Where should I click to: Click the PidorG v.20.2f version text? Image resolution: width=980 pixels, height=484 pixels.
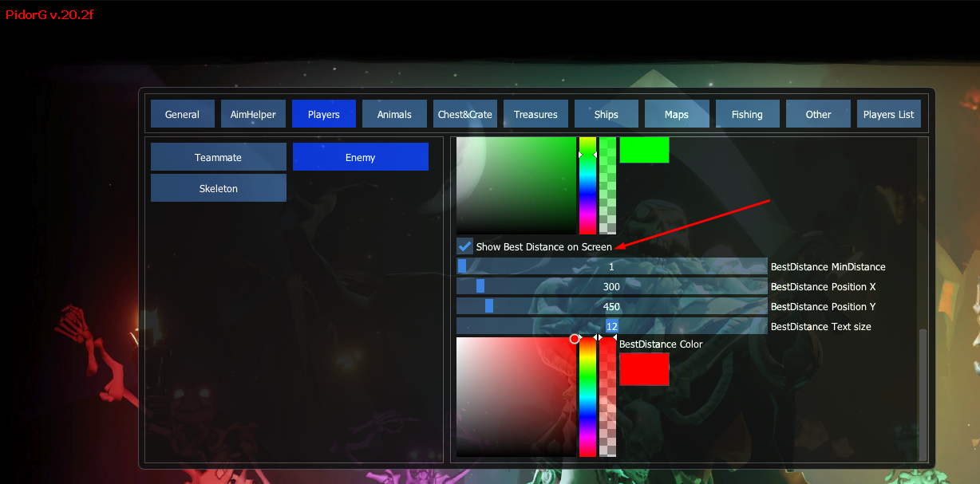click(x=49, y=15)
